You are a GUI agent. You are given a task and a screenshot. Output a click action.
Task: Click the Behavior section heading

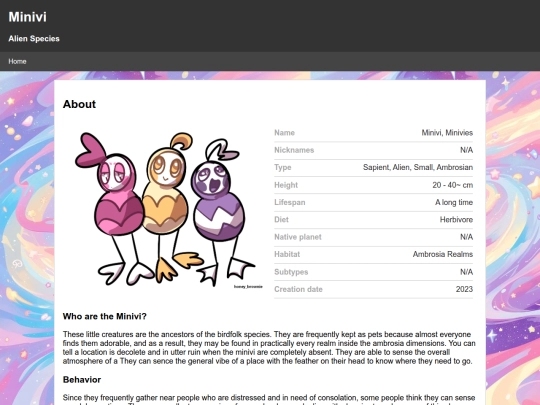click(x=82, y=380)
